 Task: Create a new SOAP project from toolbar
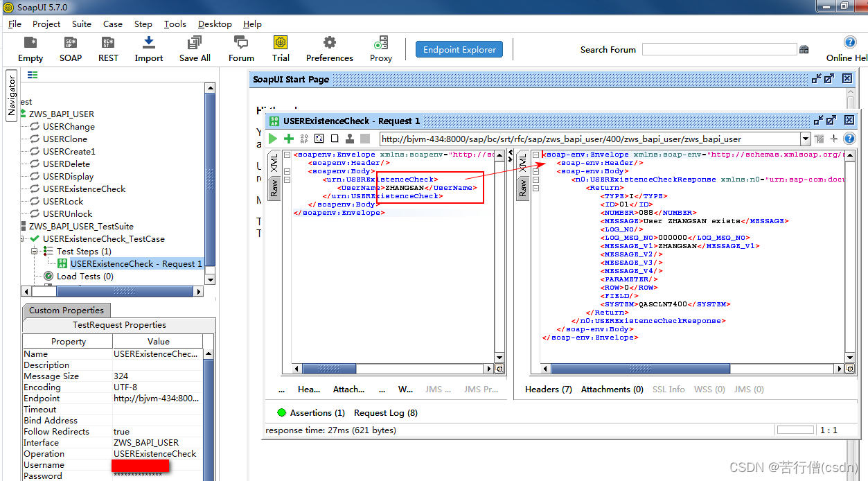70,43
